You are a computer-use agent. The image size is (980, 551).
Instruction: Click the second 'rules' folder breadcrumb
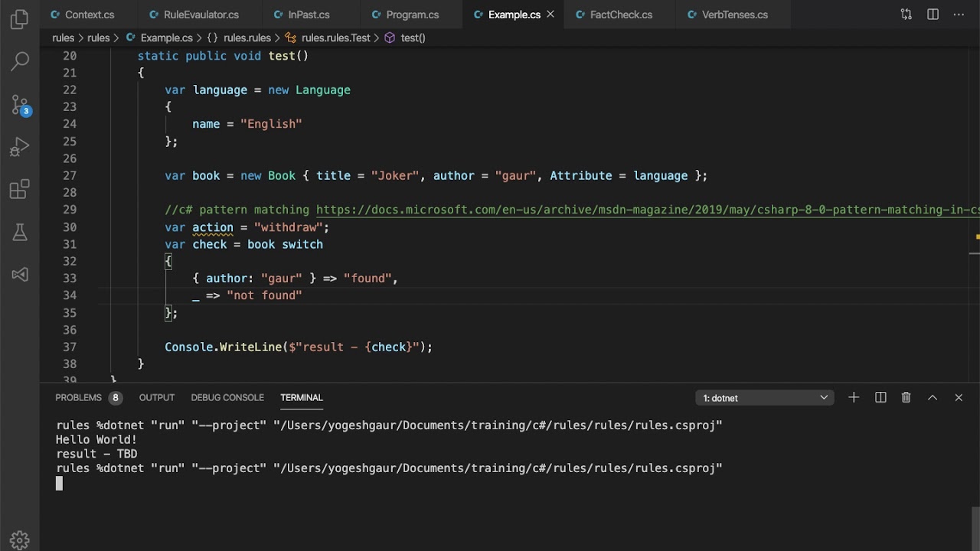pos(98,37)
